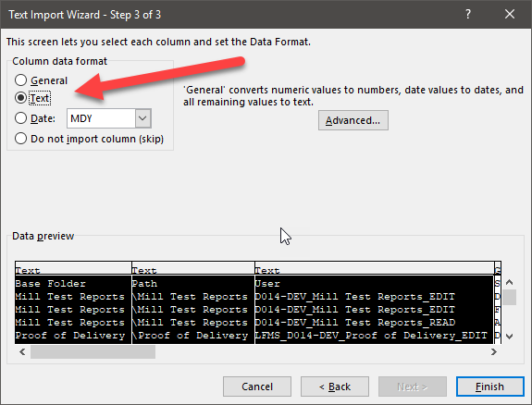Click the preview scroll left arrow
The width and height of the screenshot is (532, 405).
tap(22, 351)
